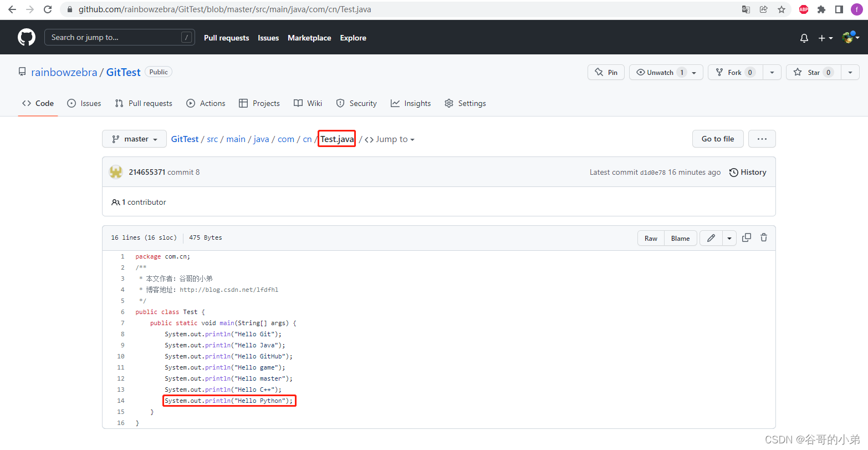The image size is (868, 450).
Task: Click the share page icon in address bar
Action: 764,9
